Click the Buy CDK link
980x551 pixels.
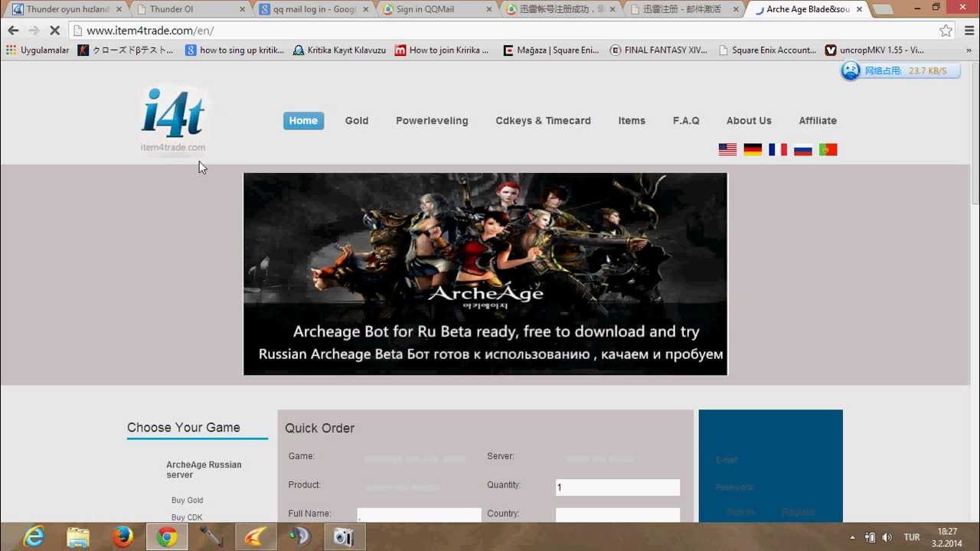[x=187, y=518]
